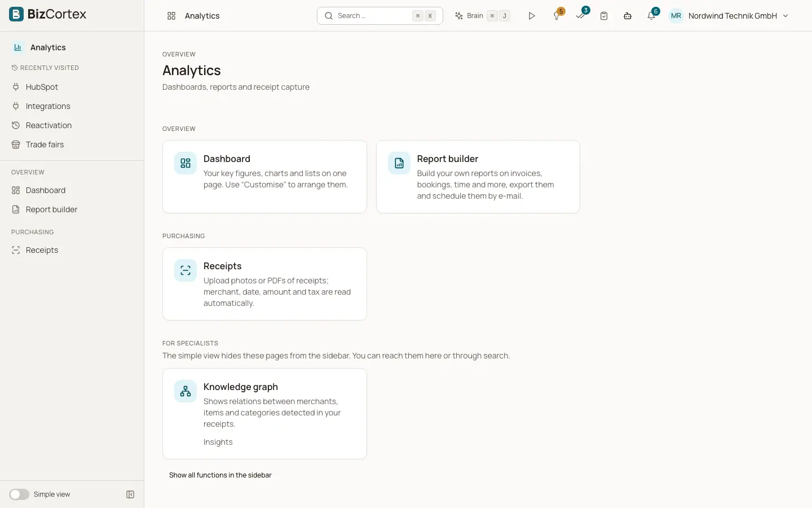Click the lightbulb icon with badge 5
Screen dimensions: 812x508
(557, 16)
